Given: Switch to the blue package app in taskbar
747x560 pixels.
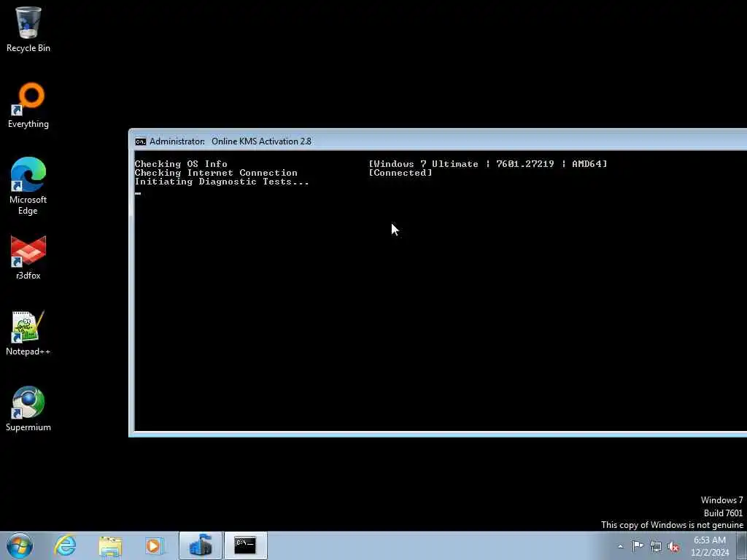Looking at the screenshot, I should coord(201,545).
